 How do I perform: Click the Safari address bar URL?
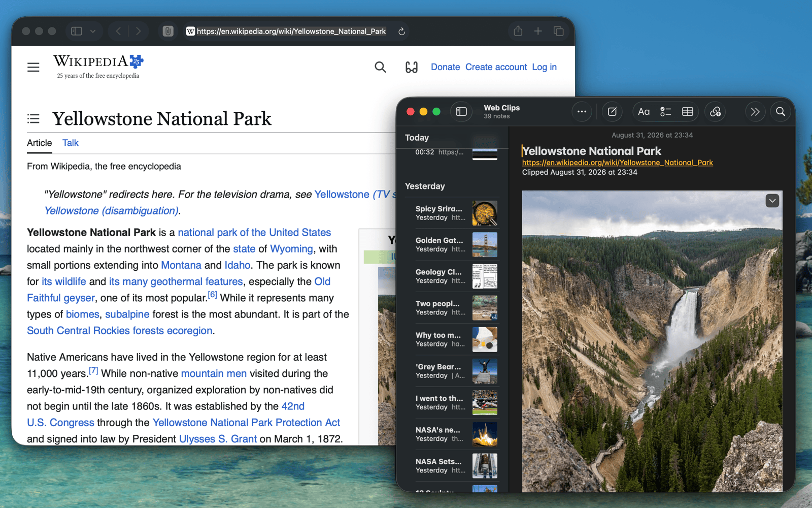(291, 31)
